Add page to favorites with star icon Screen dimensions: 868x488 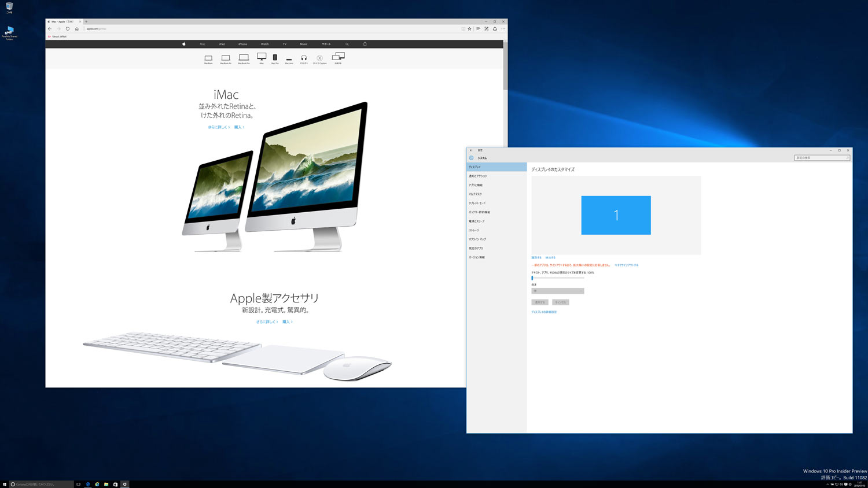click(x=469, y=29)
